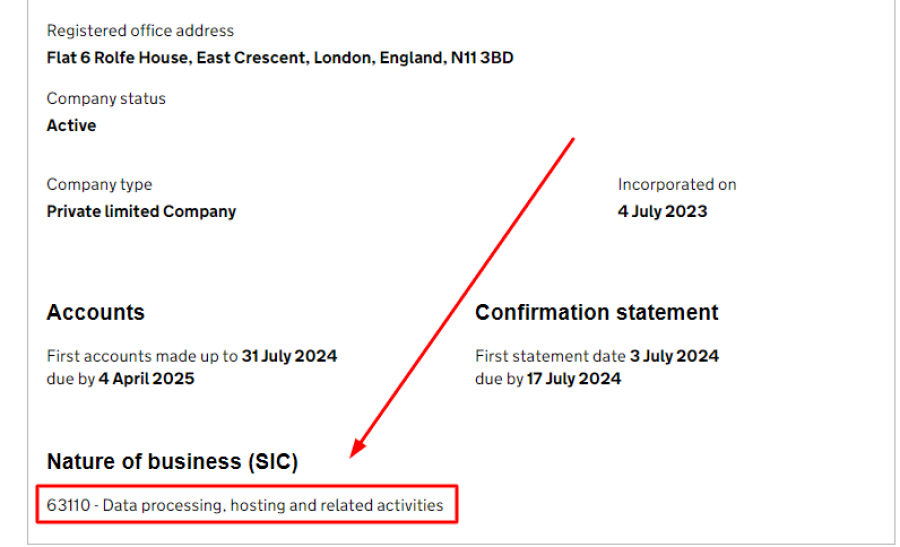
Task: Click the Registered office address label
Action: tap(140, 31)
